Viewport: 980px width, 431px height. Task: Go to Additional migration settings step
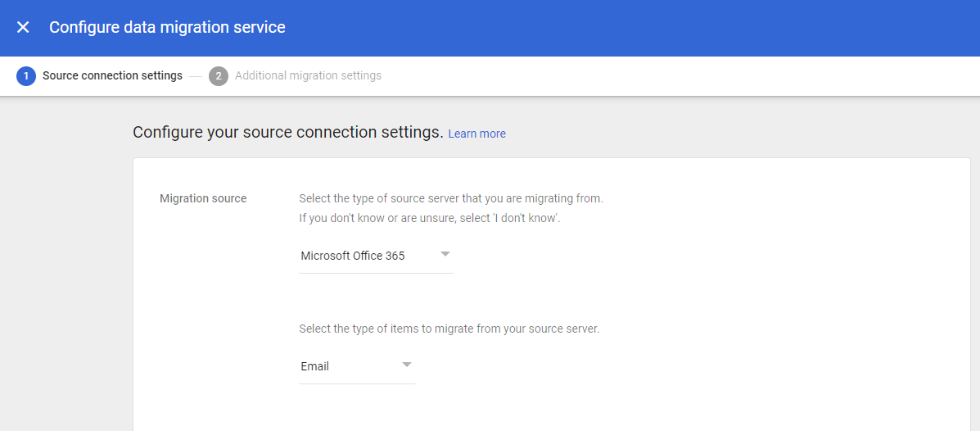308,75
